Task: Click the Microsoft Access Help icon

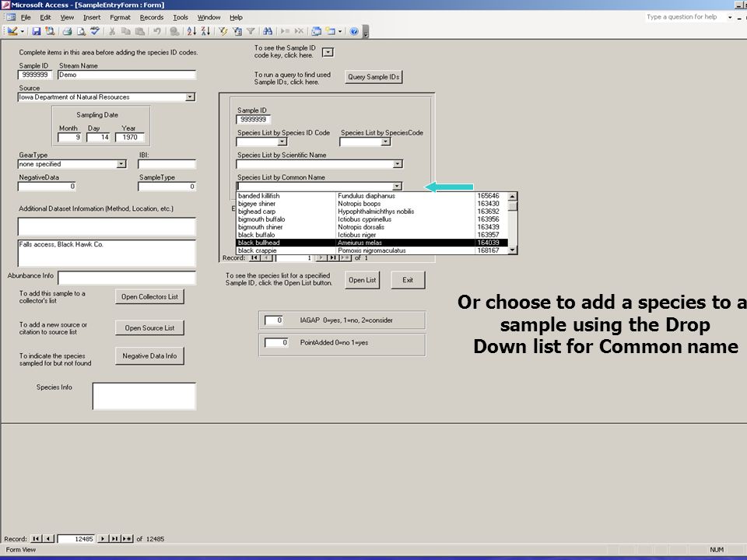Action: point(354,31)
